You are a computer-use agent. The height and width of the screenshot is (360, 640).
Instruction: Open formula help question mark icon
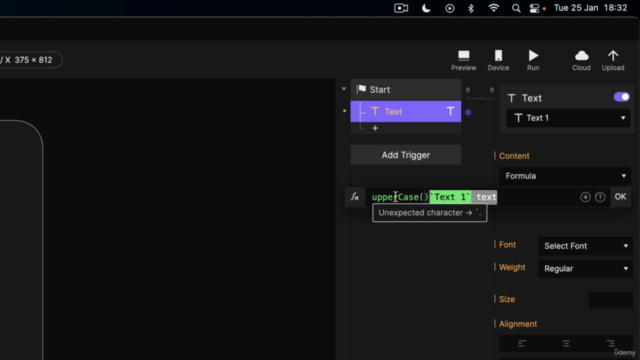tap(600, 197)
